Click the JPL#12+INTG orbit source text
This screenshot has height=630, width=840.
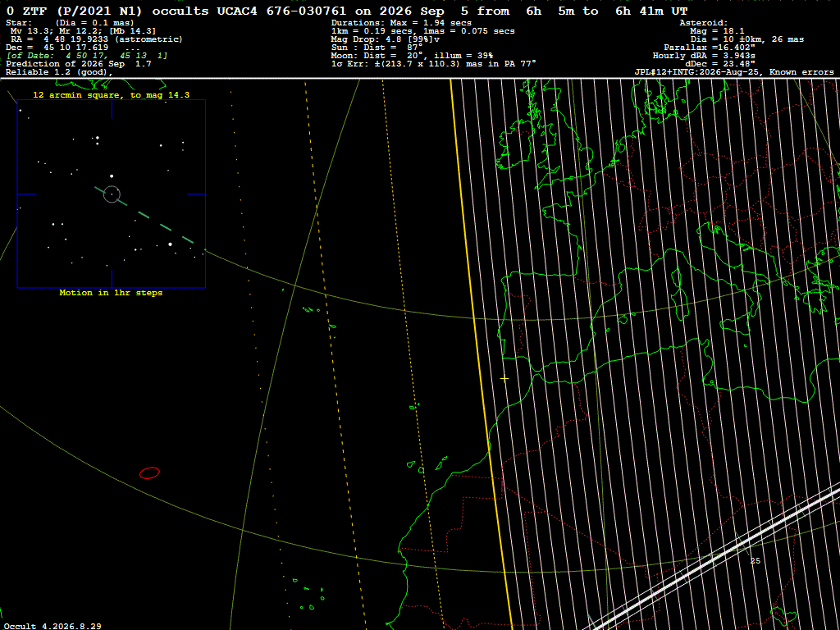pos(734,72)
